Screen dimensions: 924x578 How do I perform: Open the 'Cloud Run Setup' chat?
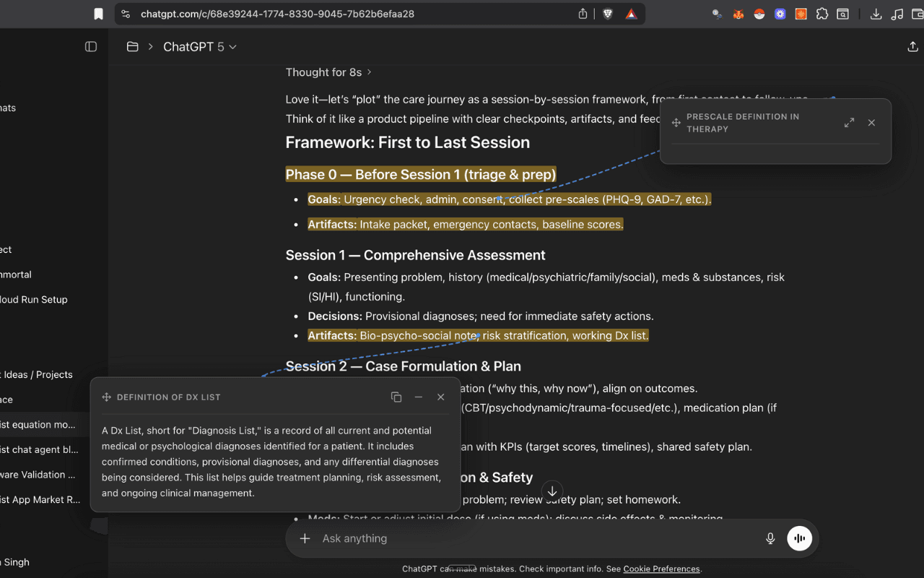[34, 299]
